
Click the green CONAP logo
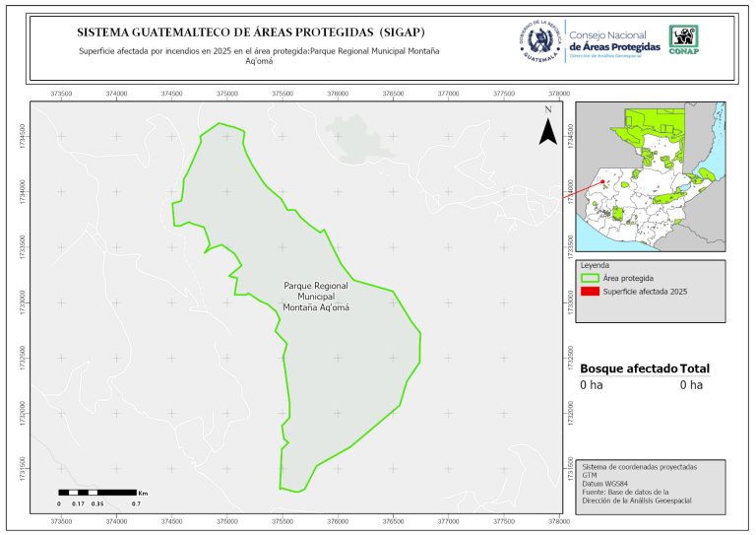[684, 38]
